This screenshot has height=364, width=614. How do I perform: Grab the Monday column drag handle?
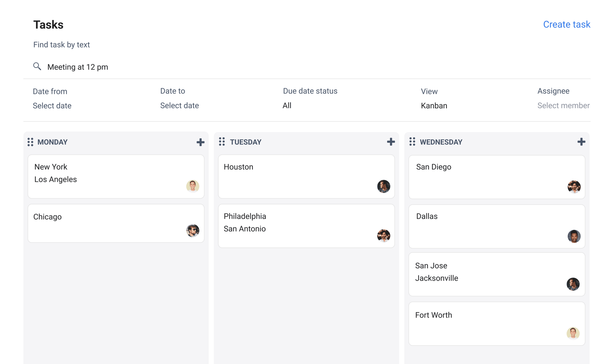[30, 142]
